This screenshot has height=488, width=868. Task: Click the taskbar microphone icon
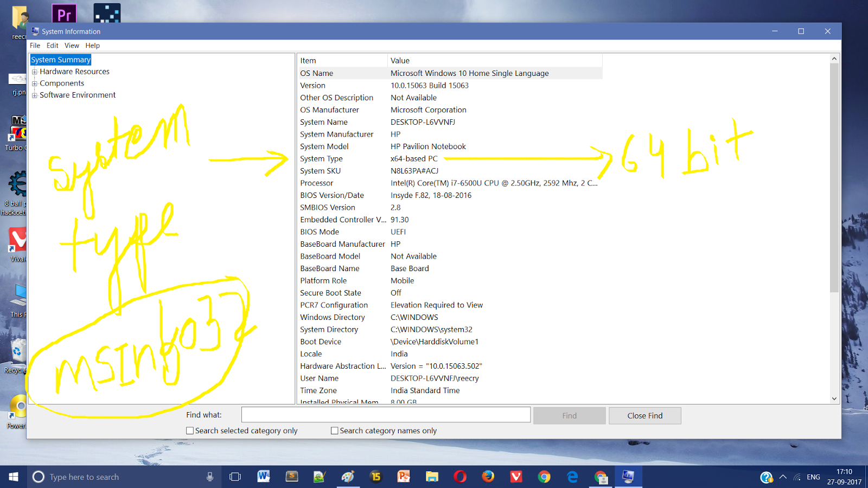pyautogui.click(x=209, y=477)
